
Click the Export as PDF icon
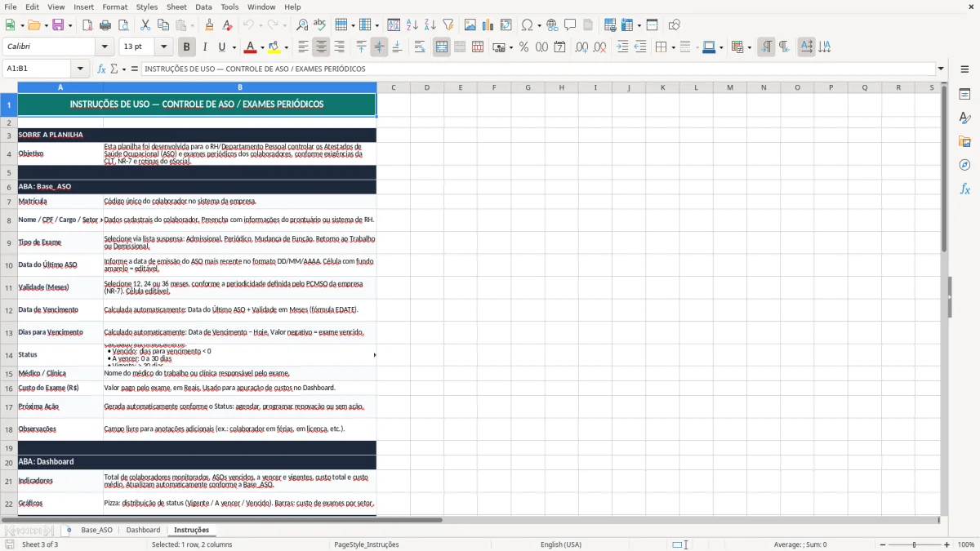pyautogui.click(x=87, y=25)
